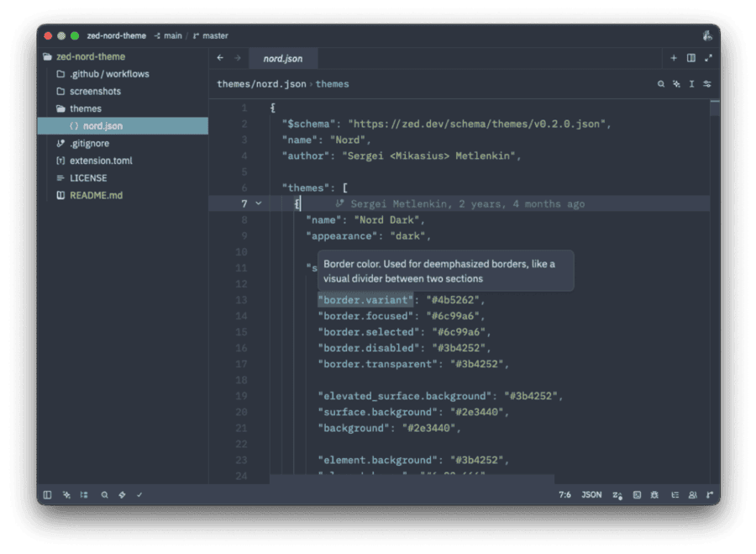Click the "#4b5262" color value
The width and height of the screenshot is (756, 554).
pos(453,300)
